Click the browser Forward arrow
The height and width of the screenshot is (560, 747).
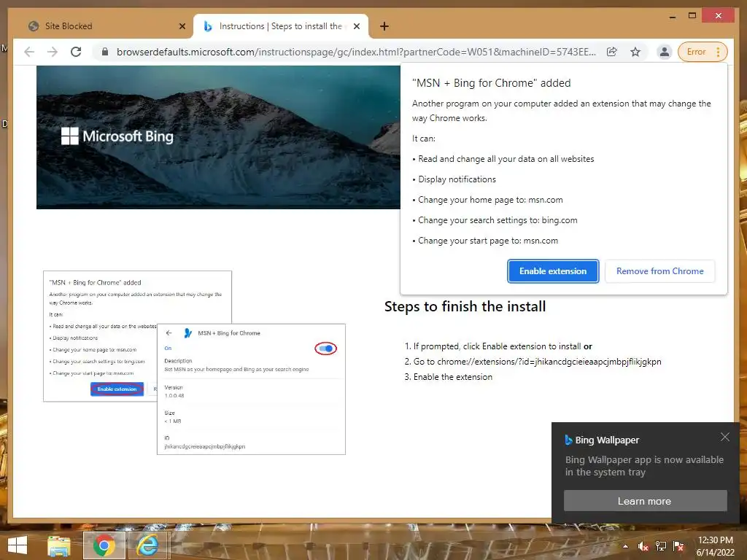(53, 52)
